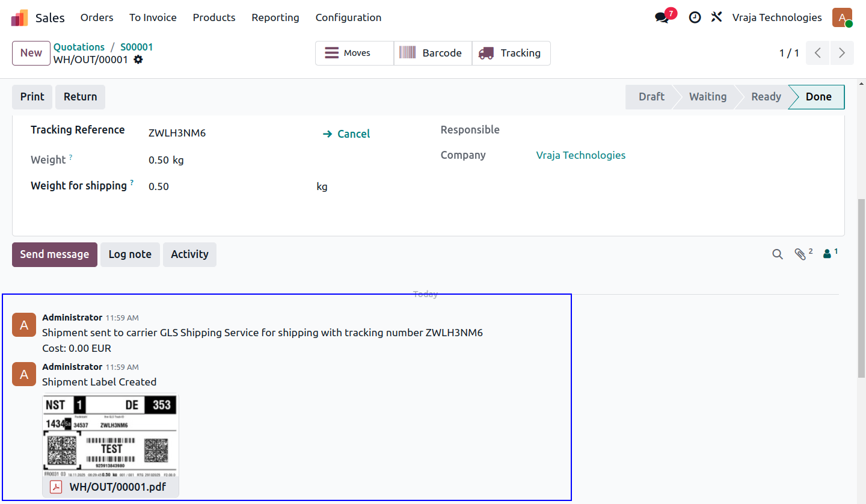Click the page vertical scrollbar
Screen dimensions: 866x504
[x=861, y=288]
